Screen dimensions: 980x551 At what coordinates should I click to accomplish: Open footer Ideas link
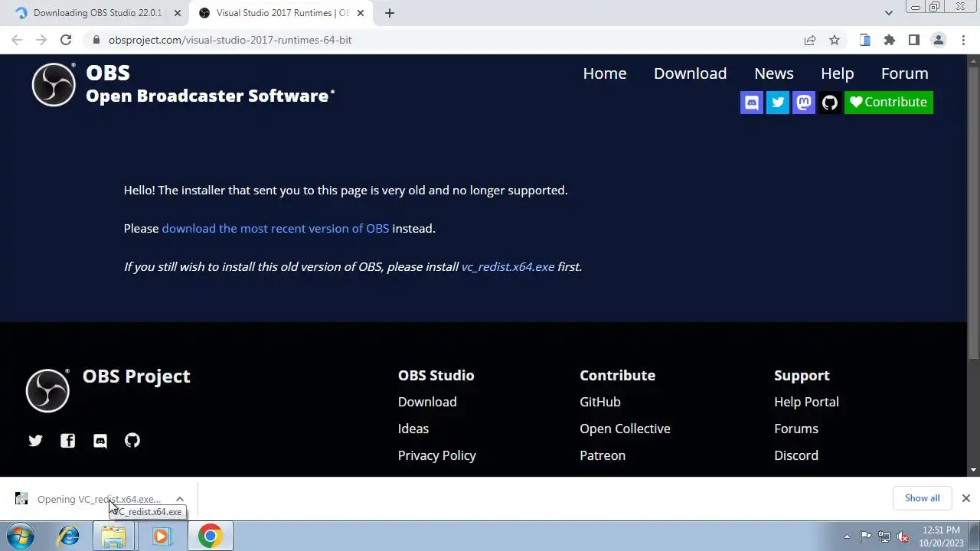point(413,429)
